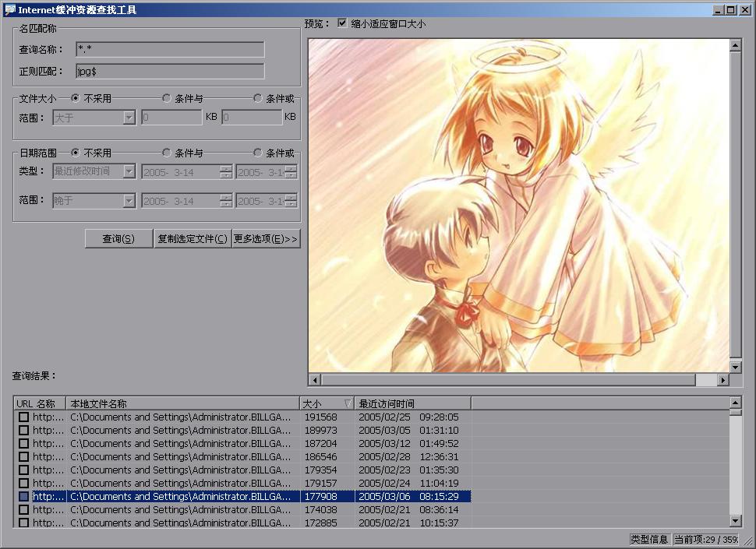The height and width of the screenshot is (549, 756).
Task: Click the local file path in the 189973 row
Action: pos(181,430)
